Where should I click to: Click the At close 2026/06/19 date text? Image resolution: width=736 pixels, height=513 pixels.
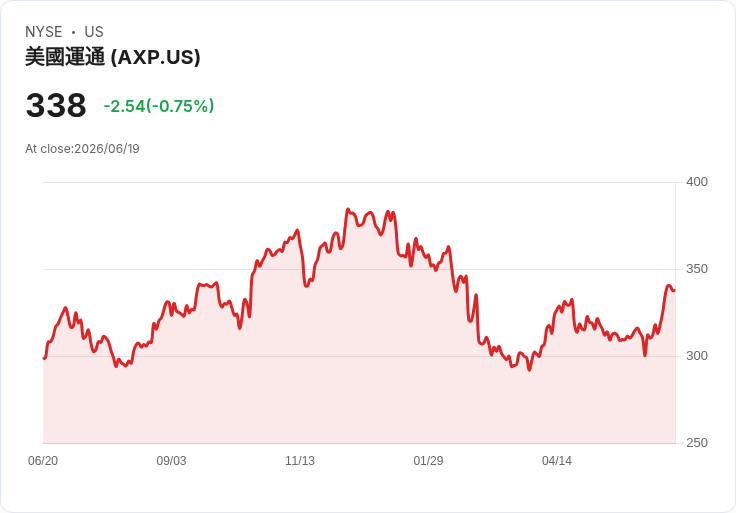click(82, 149)
